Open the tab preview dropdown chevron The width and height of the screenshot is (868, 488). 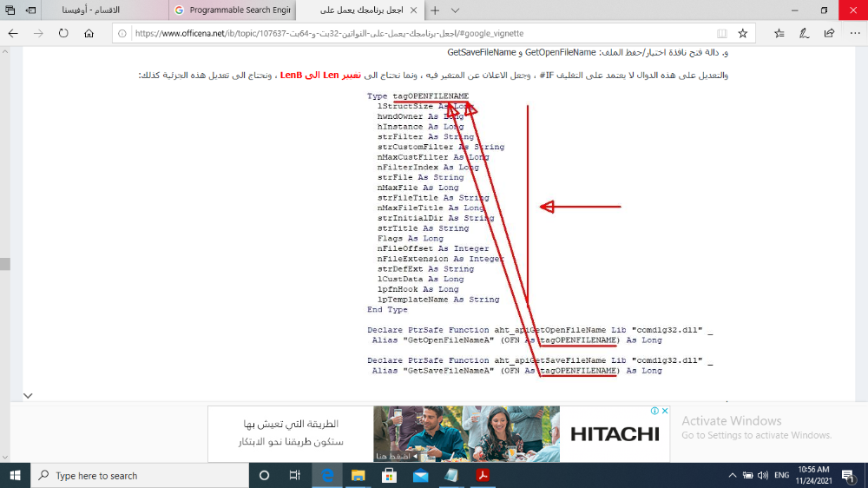click(x=457, y=10)
